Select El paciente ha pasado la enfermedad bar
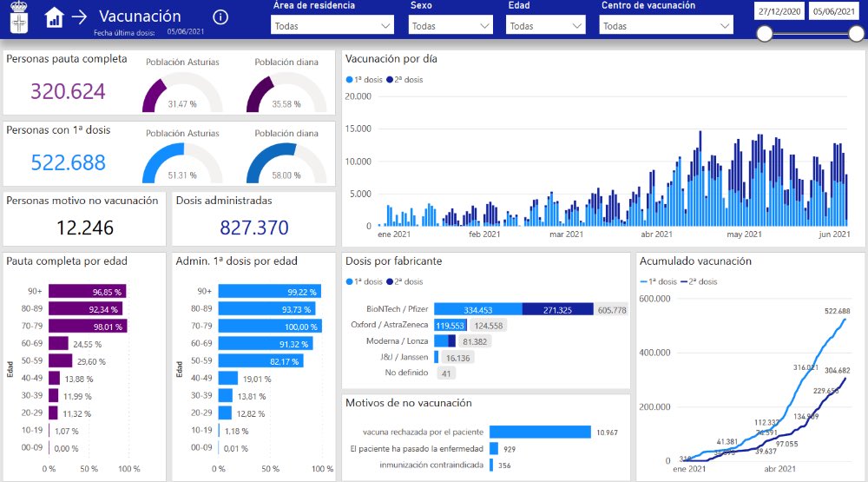Screen dimensions: 868x482 coord(494,449)
